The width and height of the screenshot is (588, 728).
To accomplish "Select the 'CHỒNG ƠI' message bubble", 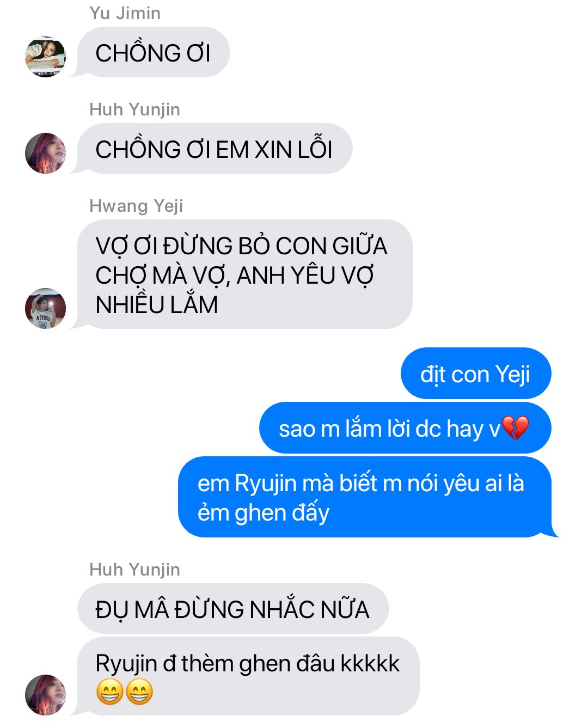I will click(153, 52).
